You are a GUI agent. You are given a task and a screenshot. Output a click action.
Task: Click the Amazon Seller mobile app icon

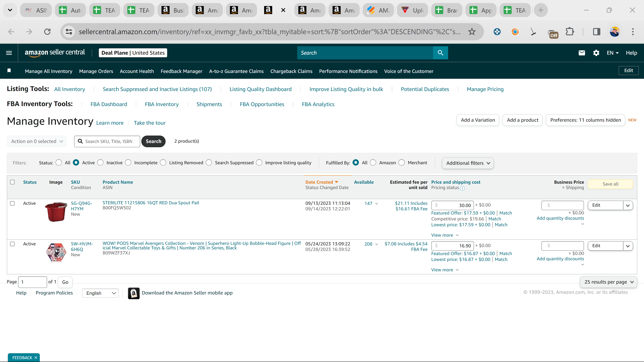click(134, 293)
